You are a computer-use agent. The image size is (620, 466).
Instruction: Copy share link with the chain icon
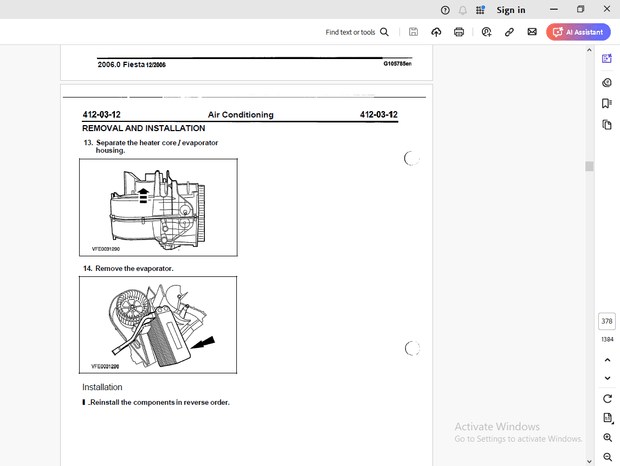click(509, 32)
